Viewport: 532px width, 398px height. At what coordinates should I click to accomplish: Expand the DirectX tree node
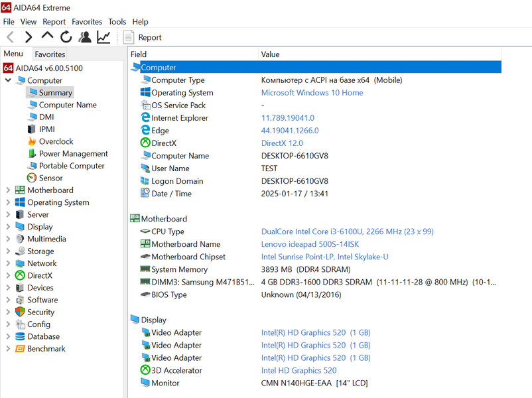(8, 275)
